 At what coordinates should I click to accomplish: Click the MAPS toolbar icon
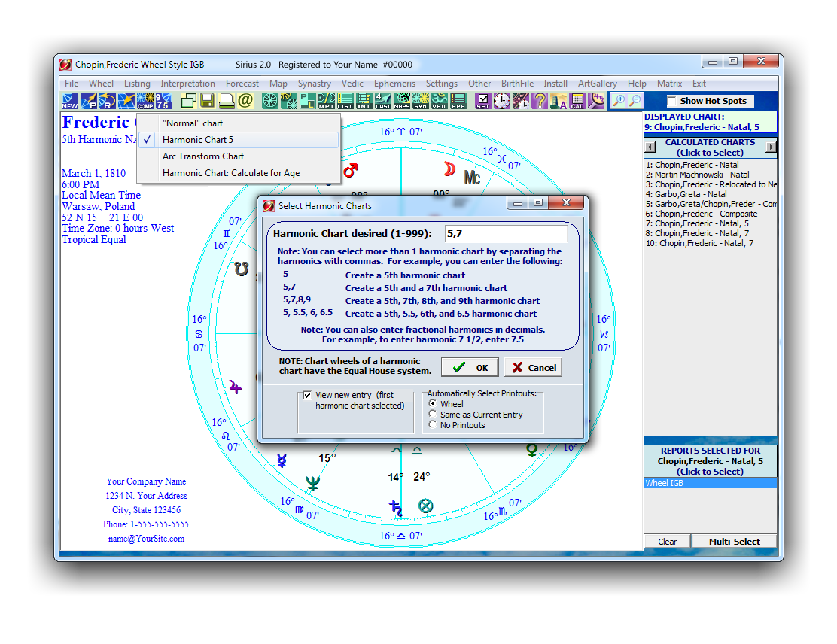[402, 101]
